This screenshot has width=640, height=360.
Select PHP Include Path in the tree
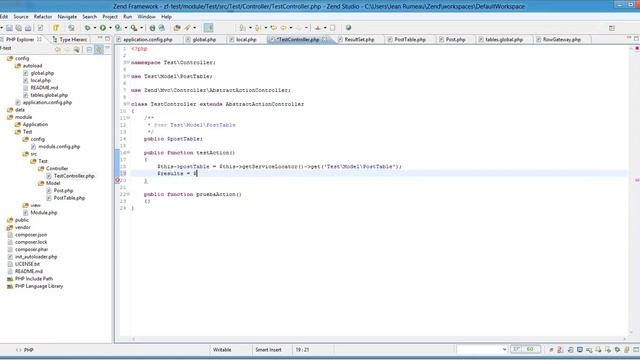[x=33, y=279]
